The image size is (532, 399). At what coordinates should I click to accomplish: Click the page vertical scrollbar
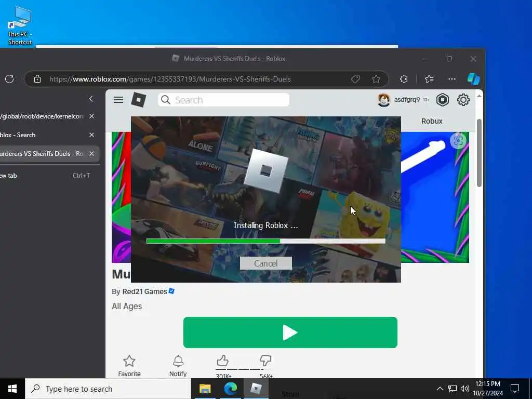pyautogui.click(x=479, y=153)
